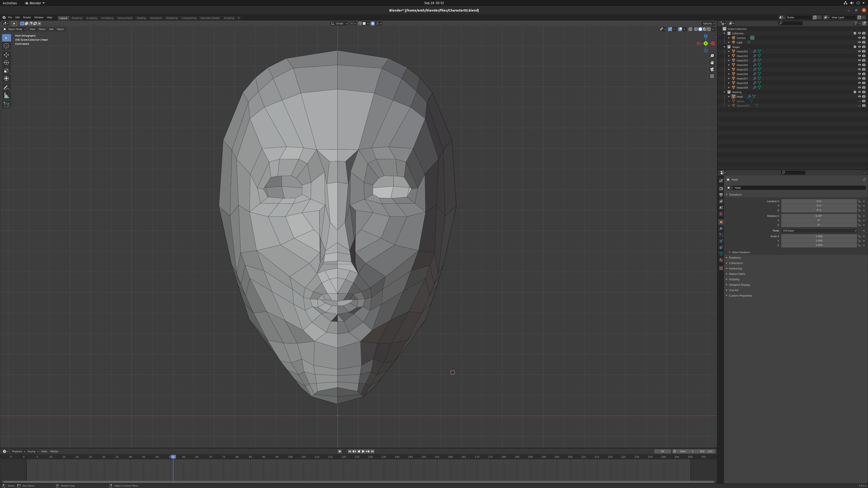Open the Object Constraint properties tab
This screenshot has width=868, height=488.
(721, 248)
